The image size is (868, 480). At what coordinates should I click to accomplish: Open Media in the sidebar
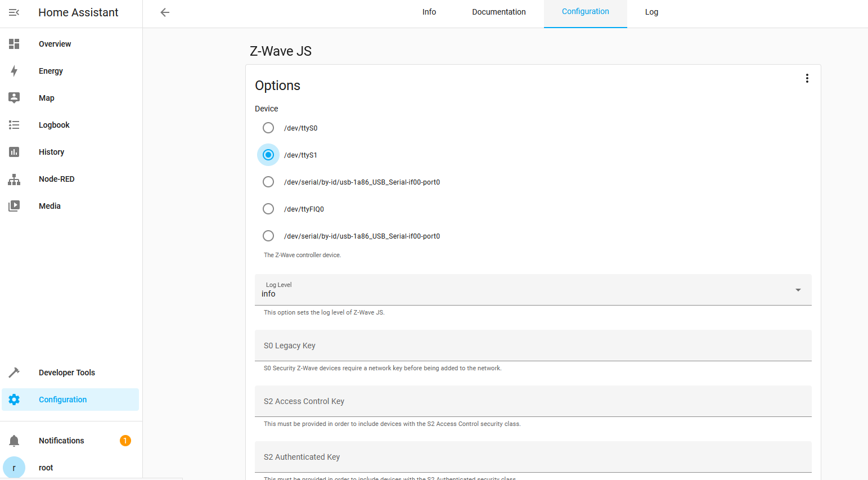click(70, 206)
